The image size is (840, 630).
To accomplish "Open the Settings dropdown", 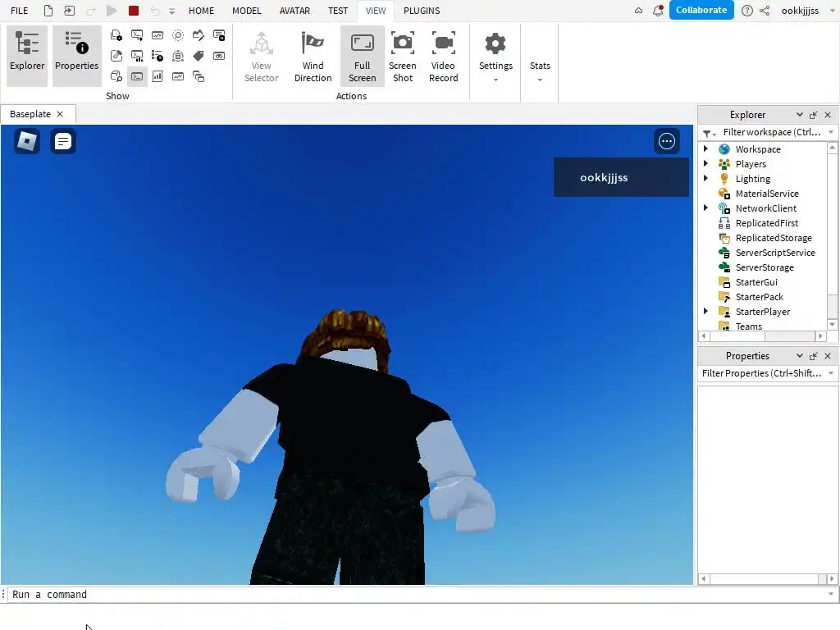I will click(x=495, y=56).
